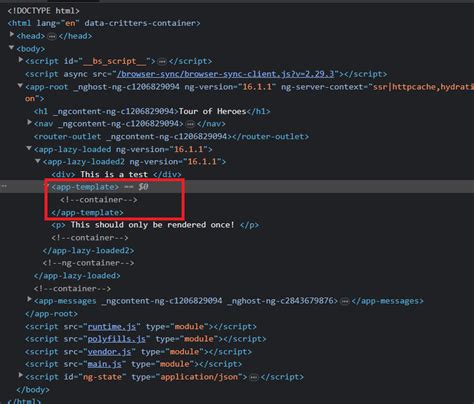This screenshot has height=404, width=474.
Task: Click the ng-version "16.1.1" value on app-root
Action: point(257,87)
